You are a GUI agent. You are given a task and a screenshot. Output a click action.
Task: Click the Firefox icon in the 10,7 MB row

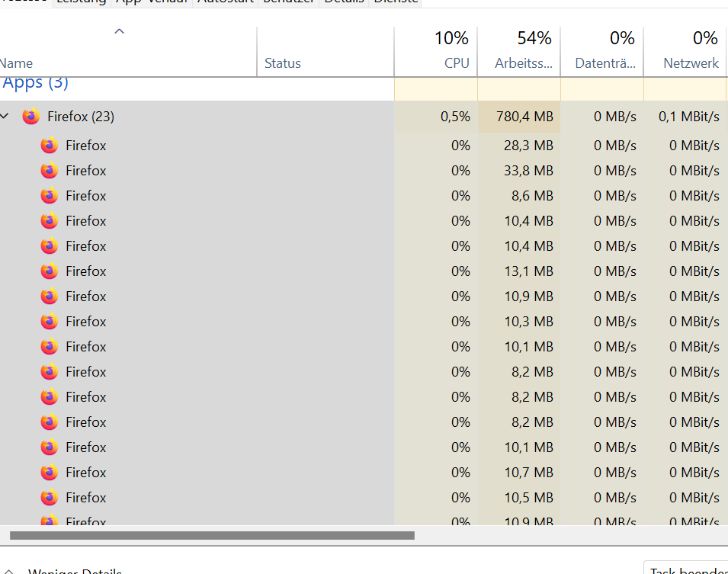click(x=50, y=472)
